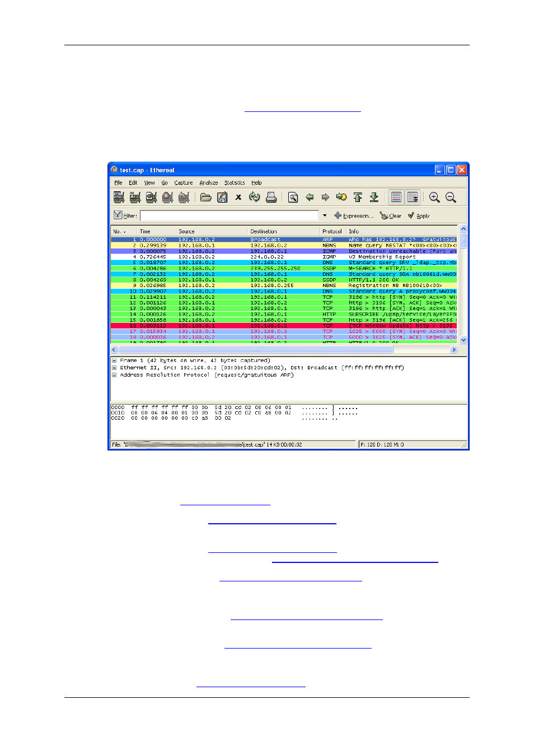The width and height of the screenshot is (534, 756).
Task: Expand the Ethernet II tree node
Action: coord(114,368)
